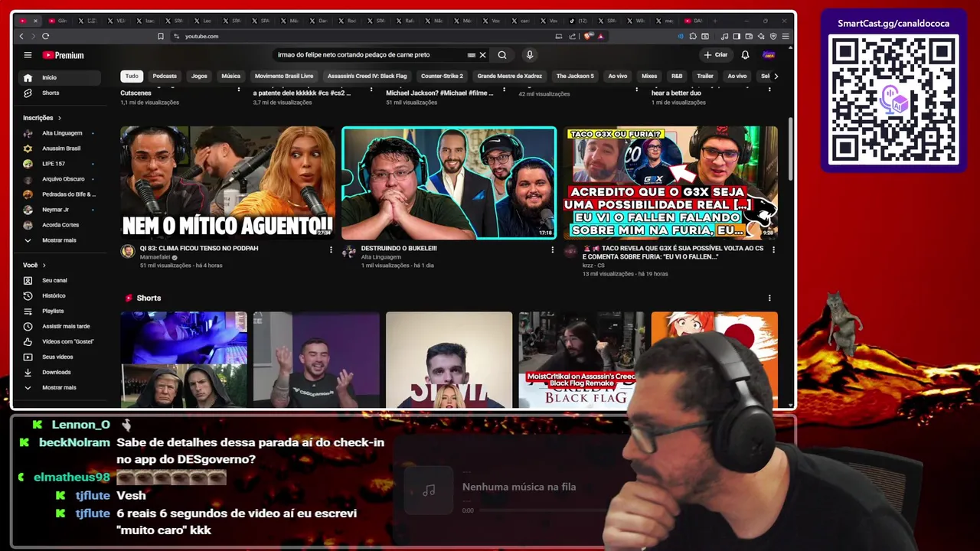Go back in the browser
Image resolution: width=980 pixels, height=551 pixels.
pos(21,36)
